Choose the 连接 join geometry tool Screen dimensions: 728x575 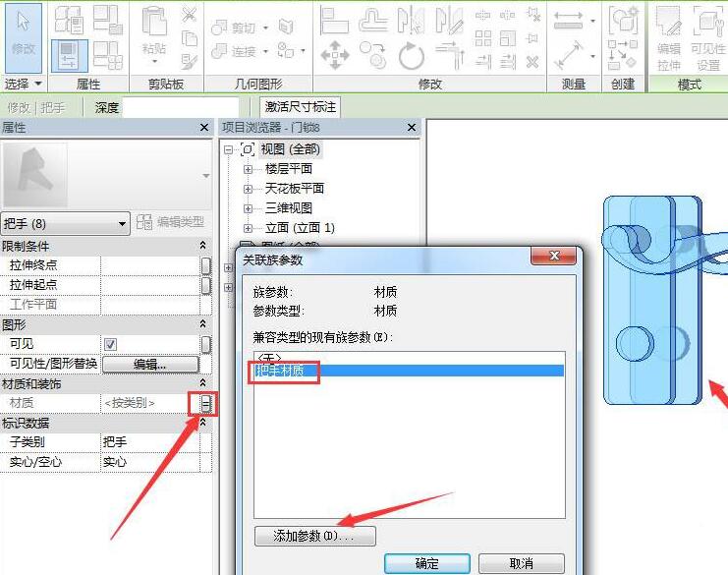(x=234, y=51)
